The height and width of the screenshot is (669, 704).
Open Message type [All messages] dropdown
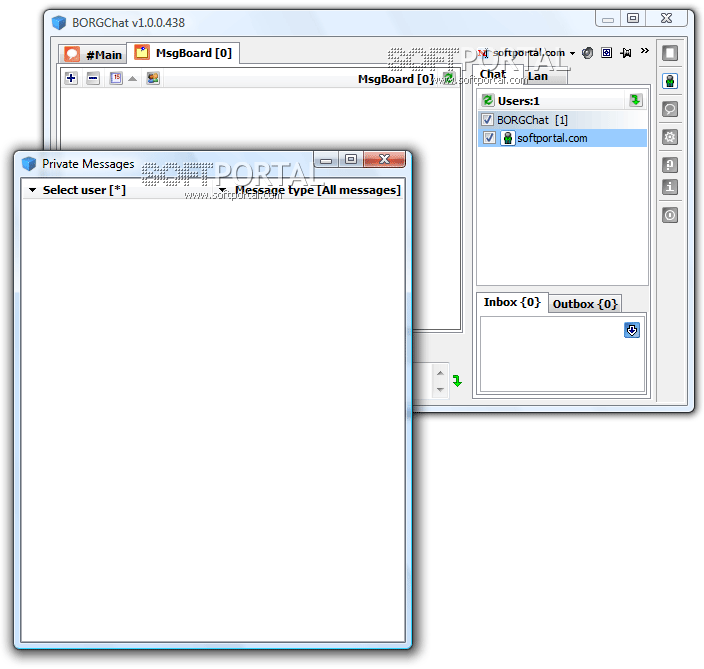310,190
